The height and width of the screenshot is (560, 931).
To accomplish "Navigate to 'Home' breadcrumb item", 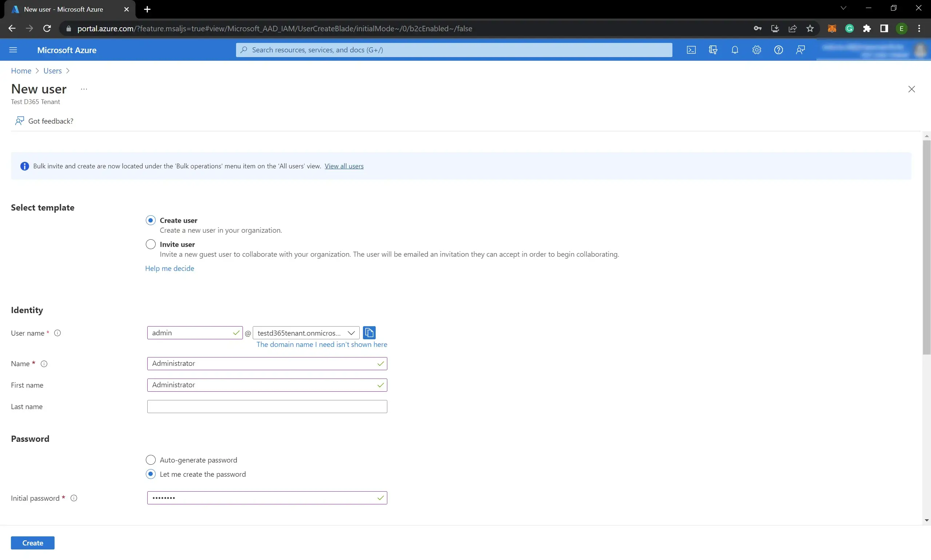I will click(21, 71).
